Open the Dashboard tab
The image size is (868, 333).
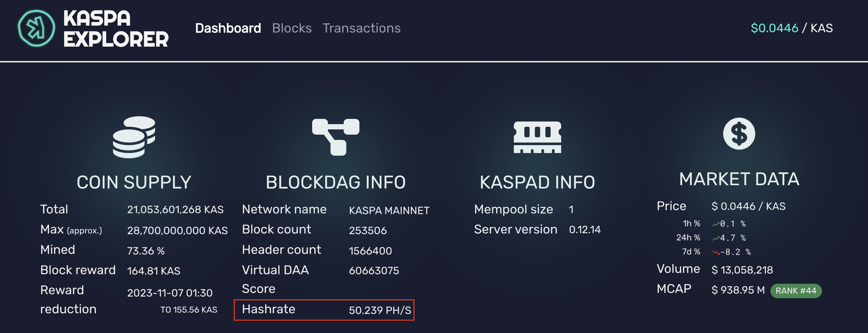pos(228,28)
